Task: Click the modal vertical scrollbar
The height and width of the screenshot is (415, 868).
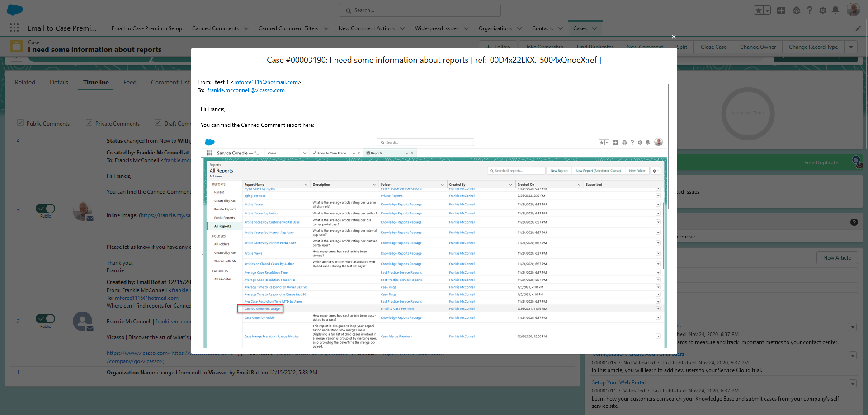Action: 669,146
